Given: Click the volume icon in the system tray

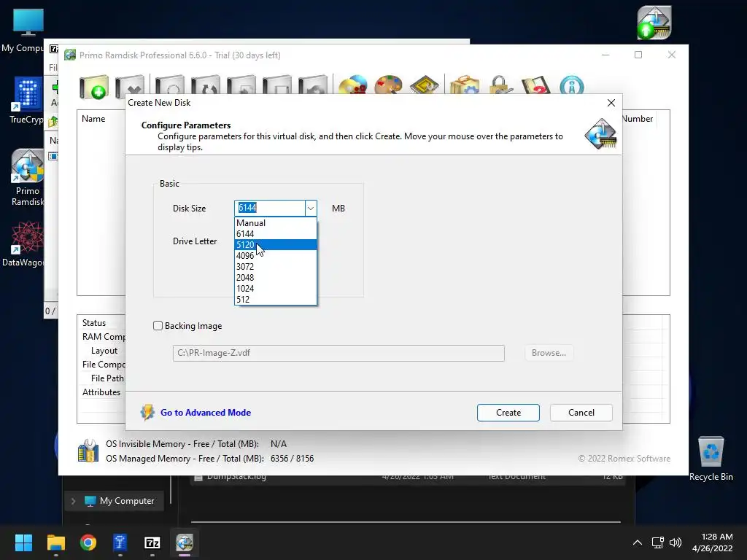Looking at the screenshot, I should click(x=675, y=542).
